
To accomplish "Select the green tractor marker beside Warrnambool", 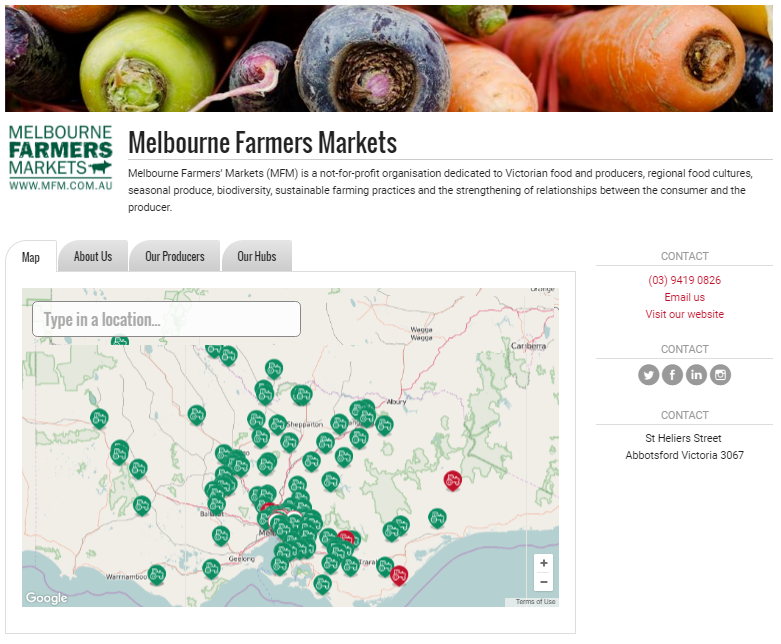I will pyautogui.click(x=156, y=573).
